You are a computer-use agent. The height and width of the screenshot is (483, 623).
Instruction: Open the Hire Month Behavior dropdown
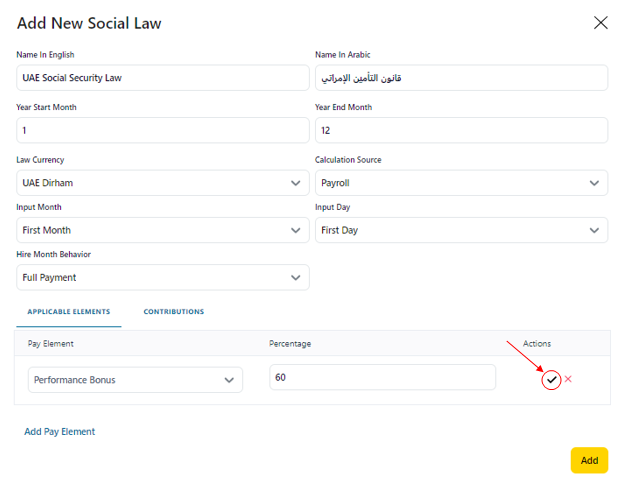(162, 277)
